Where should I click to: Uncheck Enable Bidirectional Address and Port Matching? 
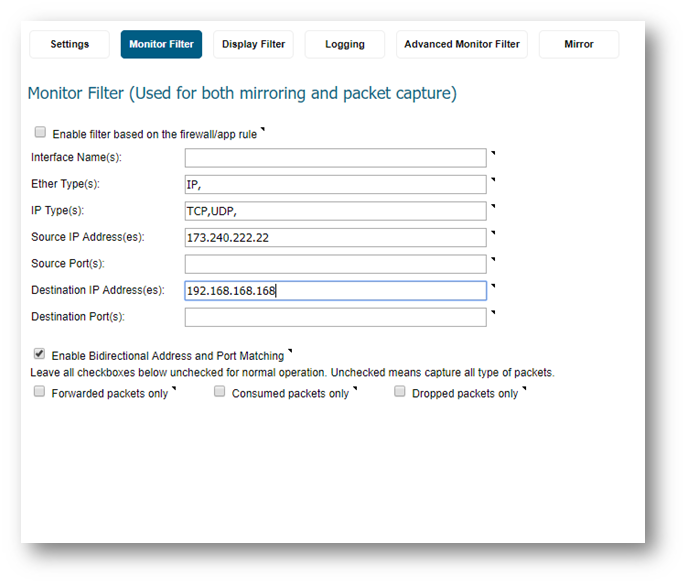point(39,354)
